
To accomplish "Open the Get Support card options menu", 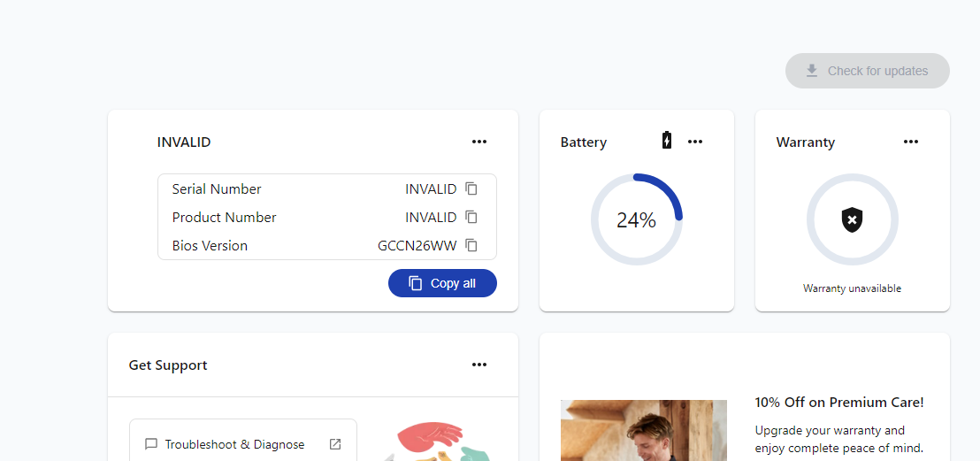I will [x=479, y=365].
